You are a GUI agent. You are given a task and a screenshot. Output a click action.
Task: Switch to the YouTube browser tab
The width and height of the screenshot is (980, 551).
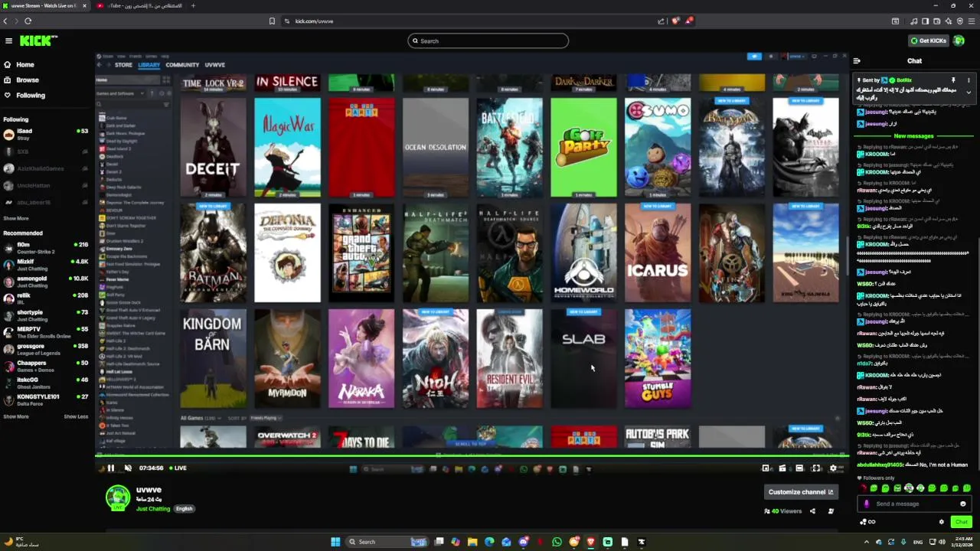(x=139, y=5)
